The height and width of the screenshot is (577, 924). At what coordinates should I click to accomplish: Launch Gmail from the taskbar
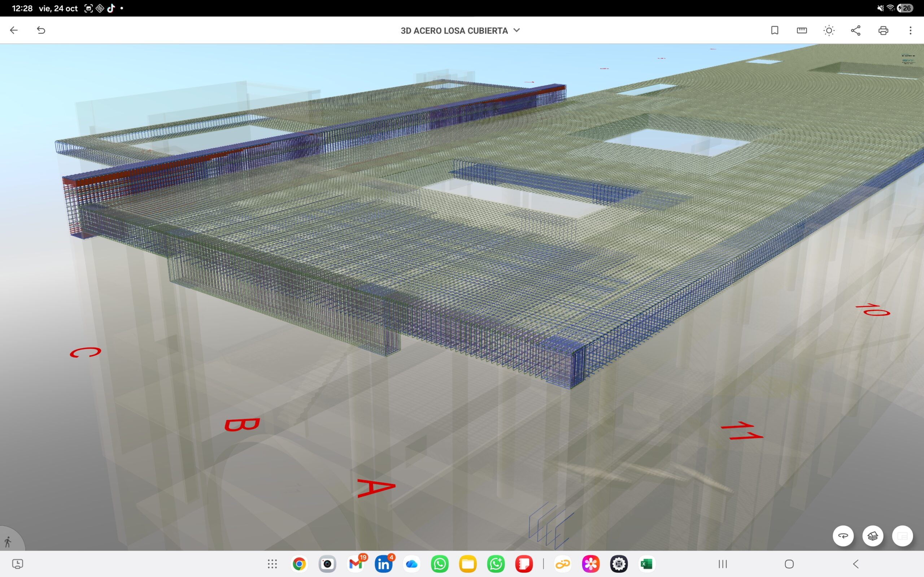click(x=356, y=564)
